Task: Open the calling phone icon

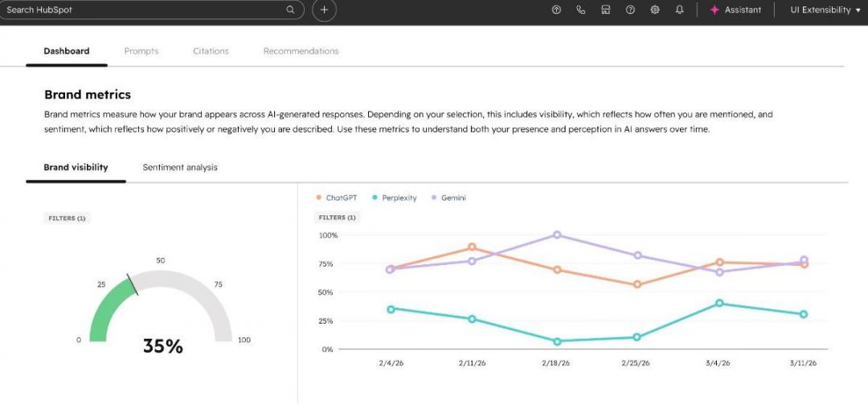Action: click(x=581, y=10)
